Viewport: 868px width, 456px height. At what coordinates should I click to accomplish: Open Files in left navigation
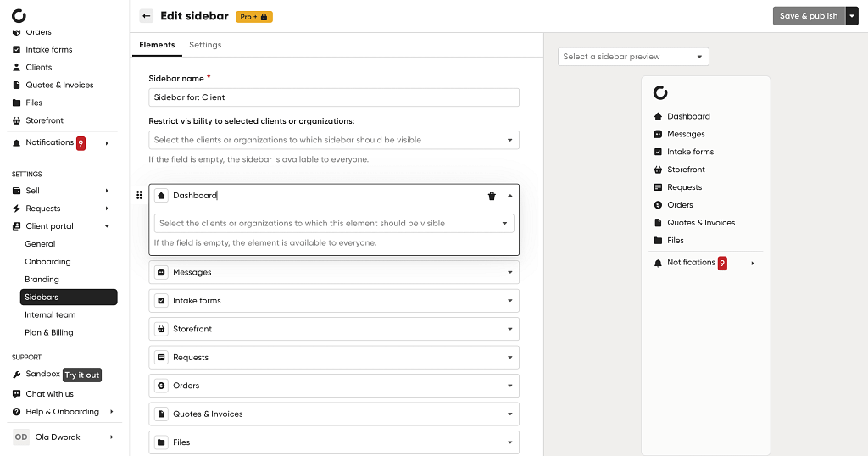point(34,103)
